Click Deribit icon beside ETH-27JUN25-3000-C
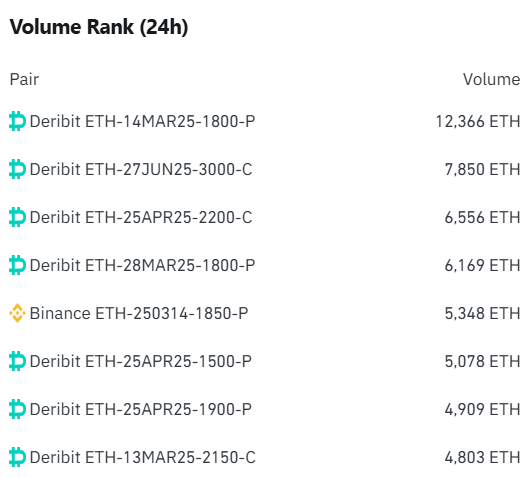 (17, 169)
